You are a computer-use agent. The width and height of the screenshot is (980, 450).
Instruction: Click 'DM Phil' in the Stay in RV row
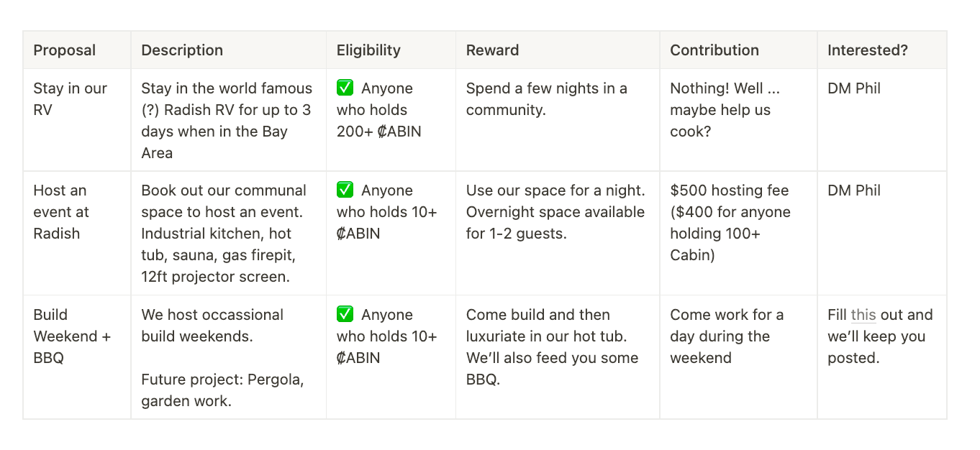854,88
